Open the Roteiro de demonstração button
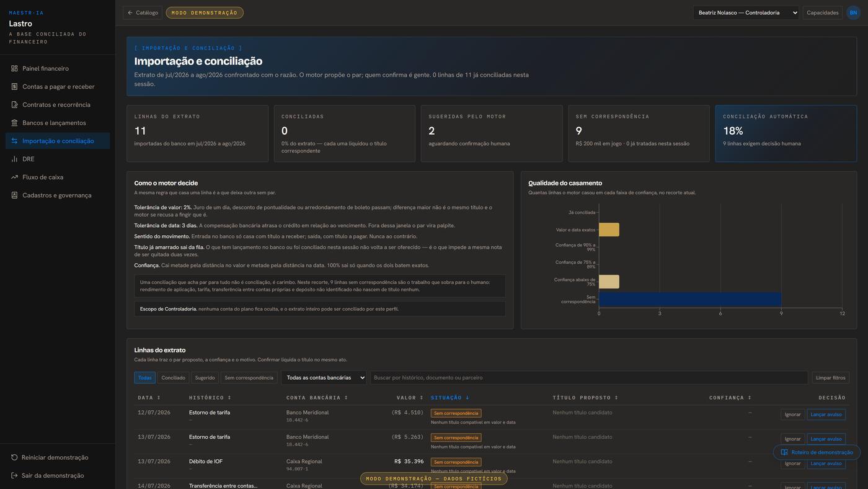This screenshot has width=868, height=489. (x=817, y=452)
